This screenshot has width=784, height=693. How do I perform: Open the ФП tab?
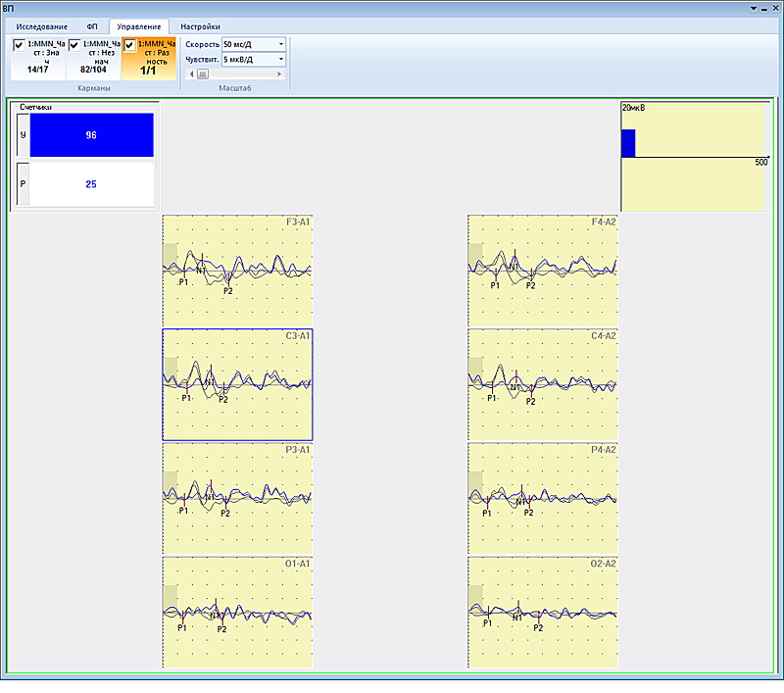(x=92, y=26)
